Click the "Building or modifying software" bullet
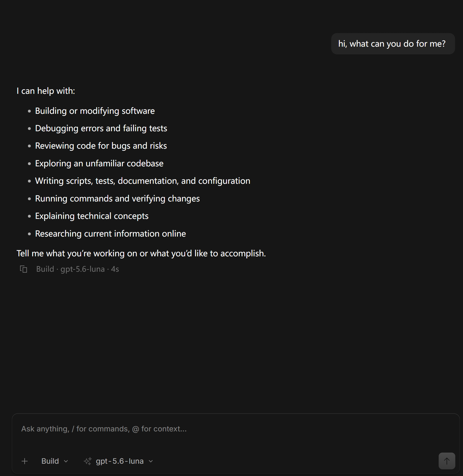463x476 pixels. pyautogui.click(x=95, y=111)
